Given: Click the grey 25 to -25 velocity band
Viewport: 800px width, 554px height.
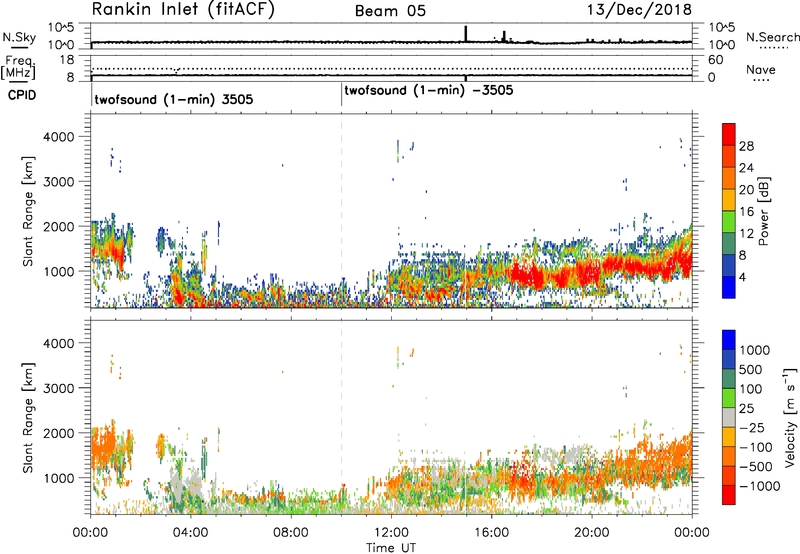Looking at the screenshot, I should [x=729, y=417].
